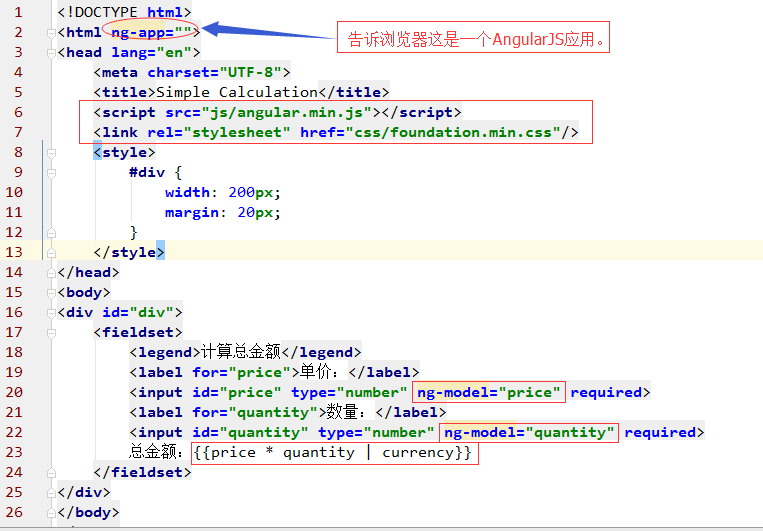Click the id="price" input attribute

[236, 392]
